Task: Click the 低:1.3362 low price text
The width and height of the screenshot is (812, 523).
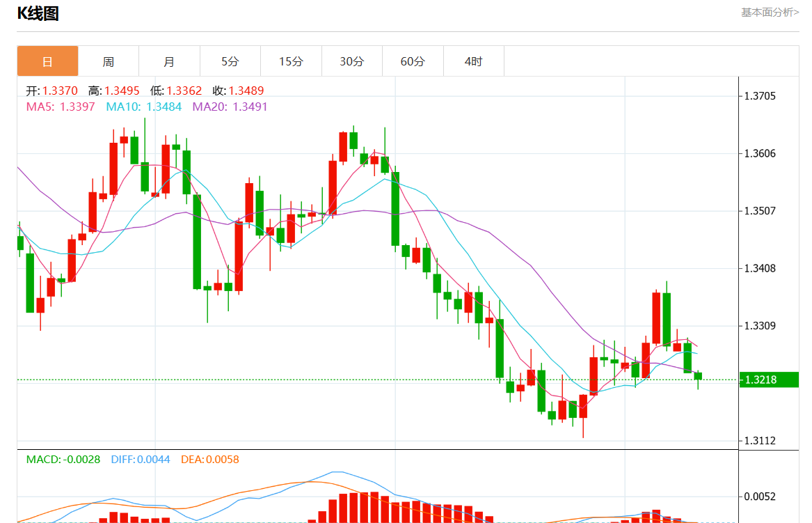Action: (x=176, y=91)
